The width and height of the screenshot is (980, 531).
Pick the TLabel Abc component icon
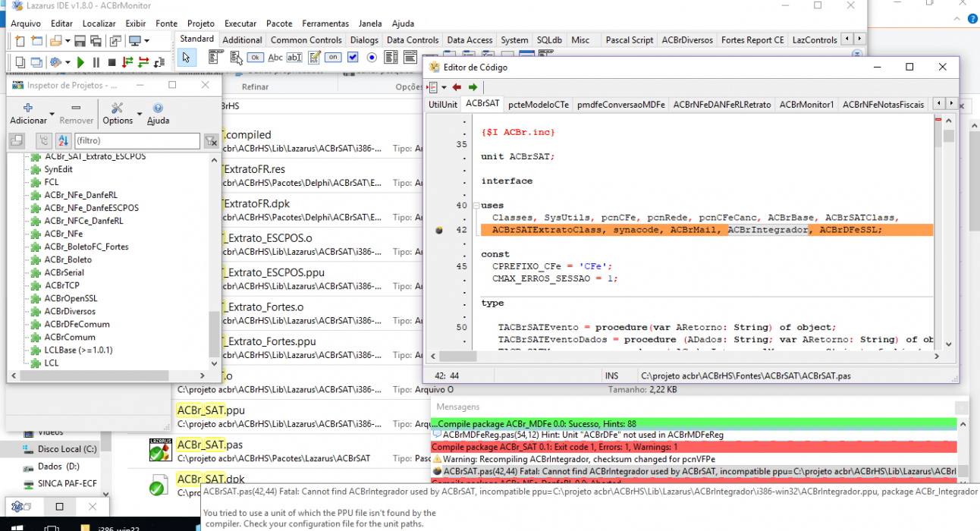(x=275, y=58)
